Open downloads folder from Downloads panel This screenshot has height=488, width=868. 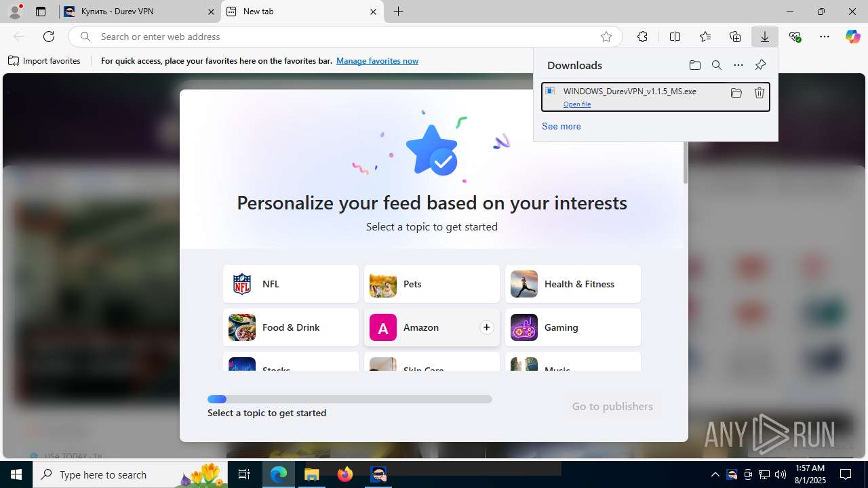pos(694,65)
